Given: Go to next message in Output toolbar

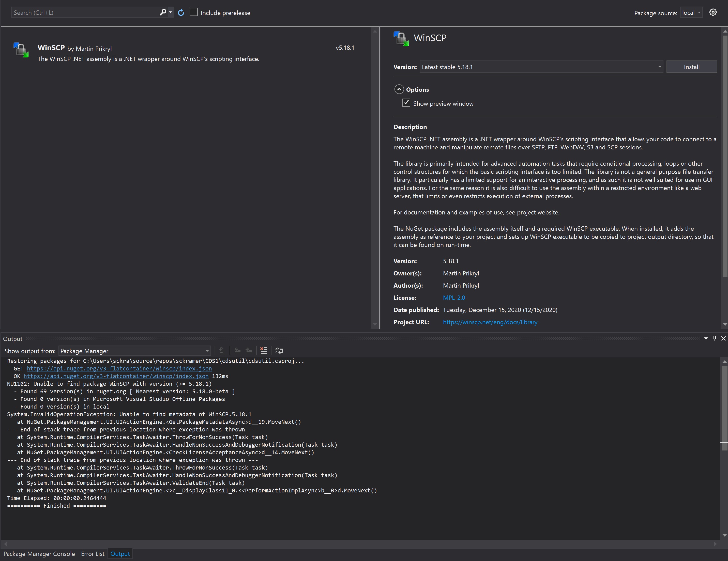Looking at the screenshot, I should click(249, 350).
